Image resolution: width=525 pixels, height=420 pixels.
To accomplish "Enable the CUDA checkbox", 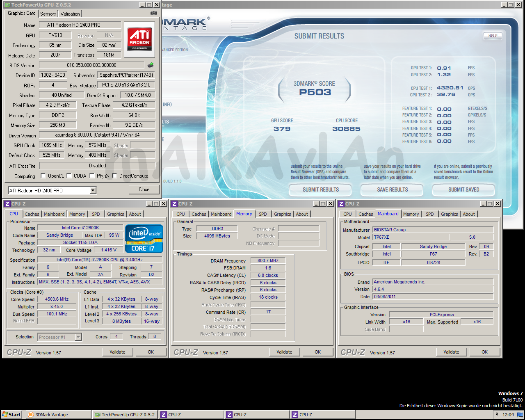I will pyautogui.click(x=69, y=176).
